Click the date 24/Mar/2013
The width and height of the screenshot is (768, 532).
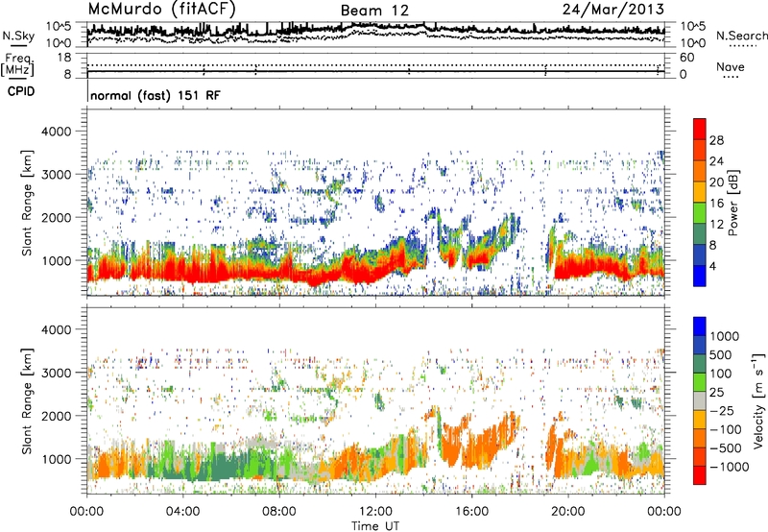click(x=613, y=10)
